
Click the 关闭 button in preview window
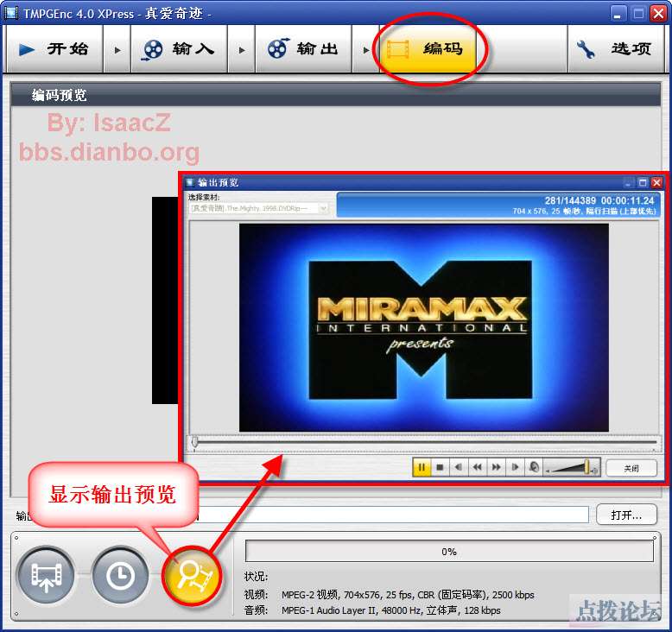[x=631, y=468]
